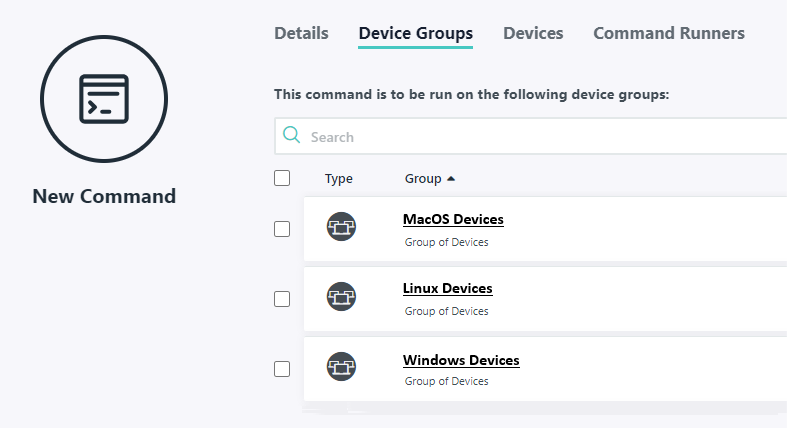Toggle the sort arrow beside Group
Screen dimensions: 787x428
pos(451,179)
